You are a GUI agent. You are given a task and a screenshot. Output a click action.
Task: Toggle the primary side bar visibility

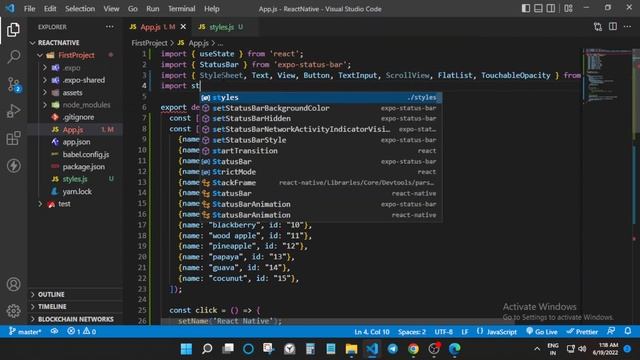click(526, 8)
